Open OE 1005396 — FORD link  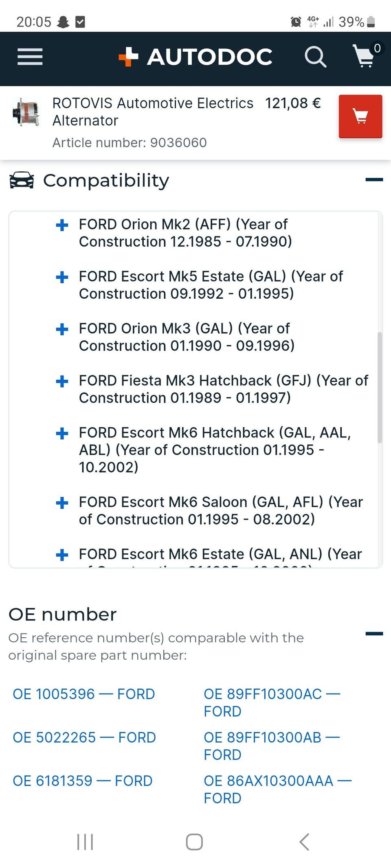pyautogui.click(x=84, y=694)
